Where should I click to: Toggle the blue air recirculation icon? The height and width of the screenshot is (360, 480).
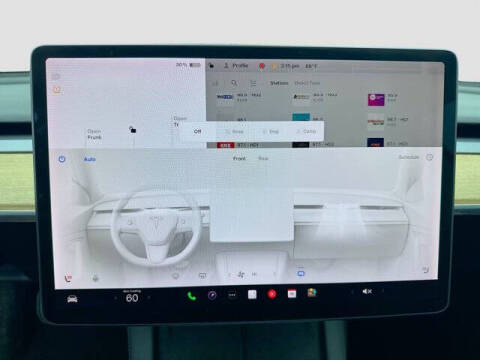[x=301, y=273]
